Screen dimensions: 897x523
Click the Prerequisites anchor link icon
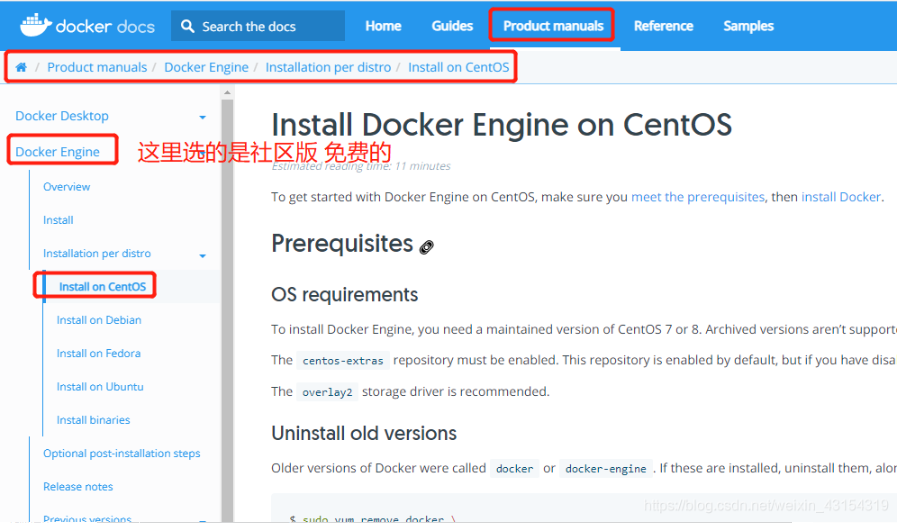tap(426, 247)
